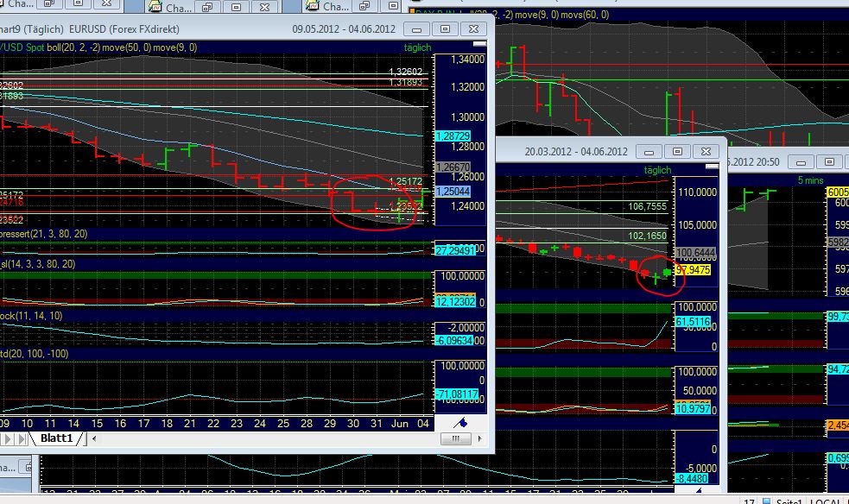
Task: Click the -71,08117 indicator value
Action: point(456,394)
